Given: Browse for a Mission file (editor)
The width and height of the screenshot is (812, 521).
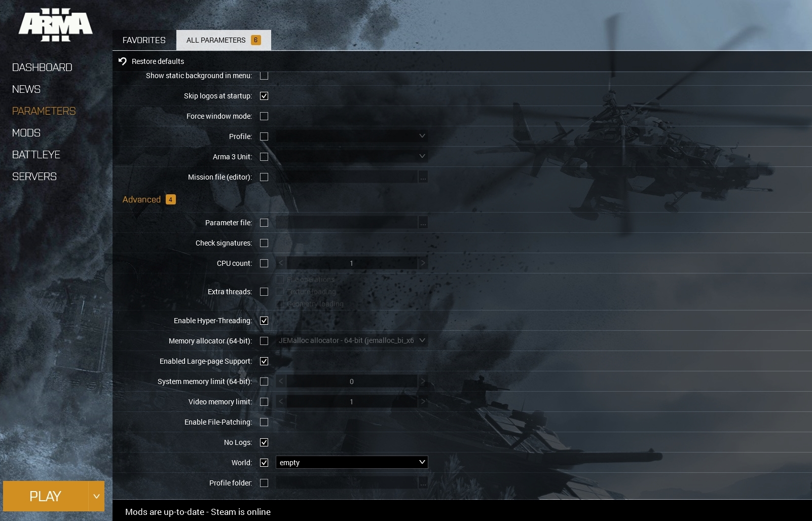Looking at the screenshot, I should (423, 177).
